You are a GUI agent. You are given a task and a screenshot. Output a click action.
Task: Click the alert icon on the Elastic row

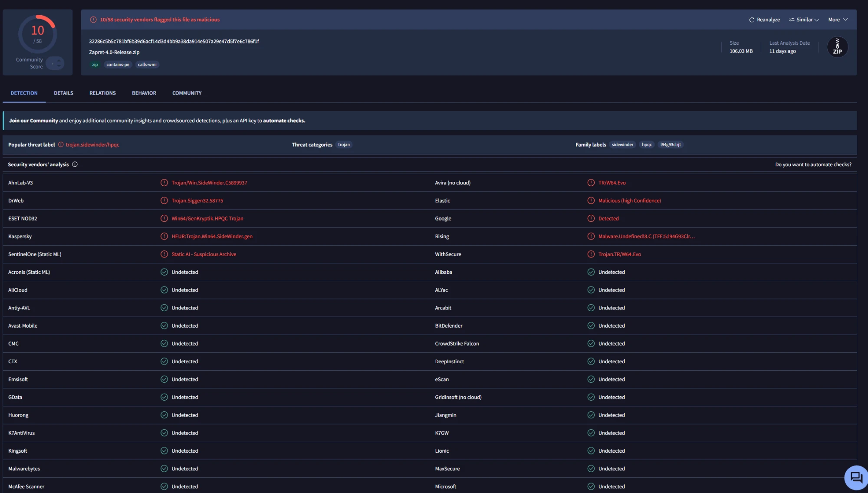(591, 200)
